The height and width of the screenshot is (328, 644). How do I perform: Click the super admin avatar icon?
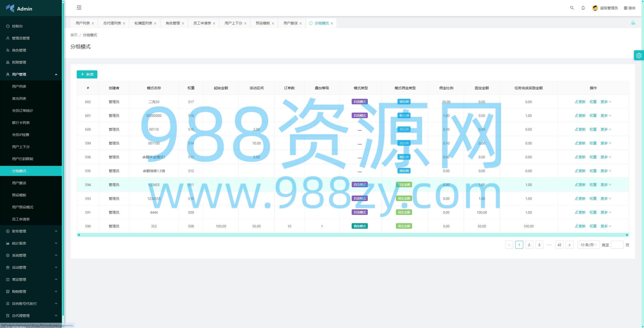(595, 8)
